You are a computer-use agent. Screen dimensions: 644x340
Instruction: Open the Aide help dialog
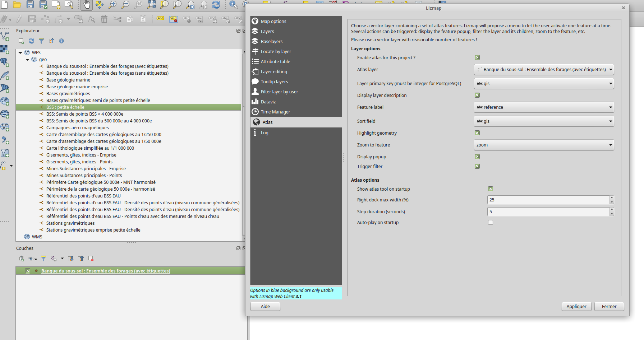click(265, 306)
